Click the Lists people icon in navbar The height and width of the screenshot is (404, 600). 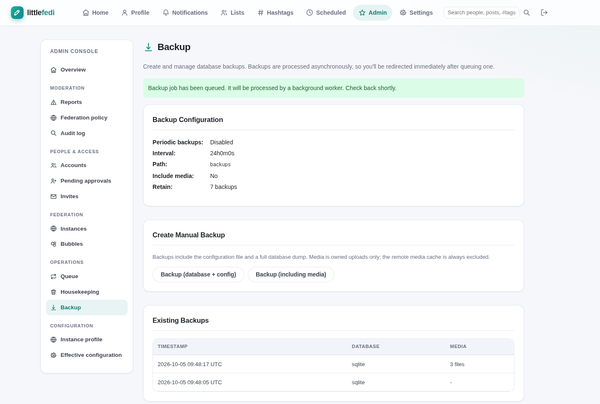tap(224, 13)
